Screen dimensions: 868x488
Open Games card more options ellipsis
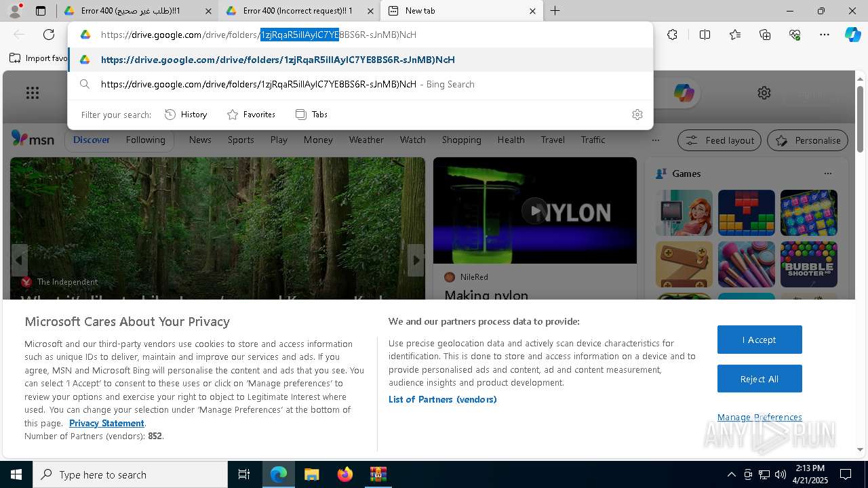pos(827,174)
